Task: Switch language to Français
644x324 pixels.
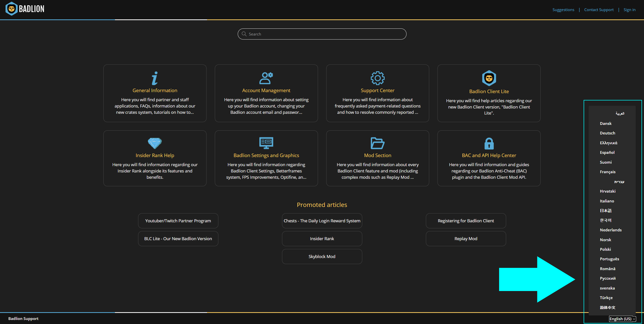Action: click(608, 172)
